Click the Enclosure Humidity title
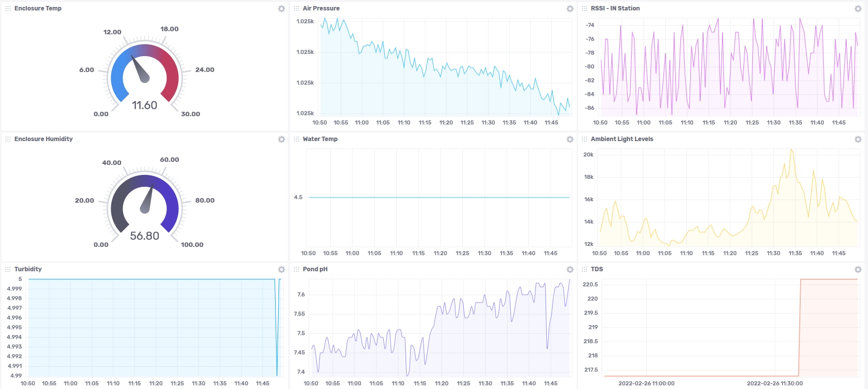Image resolution: width=868 pixels, height=389 pixels. click(43, 139)
